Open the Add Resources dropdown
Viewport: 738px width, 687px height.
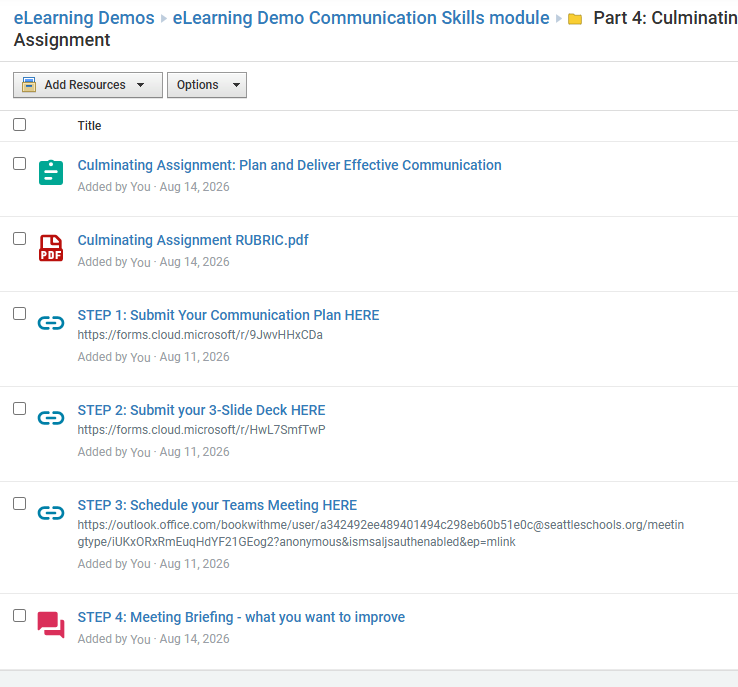88,85
